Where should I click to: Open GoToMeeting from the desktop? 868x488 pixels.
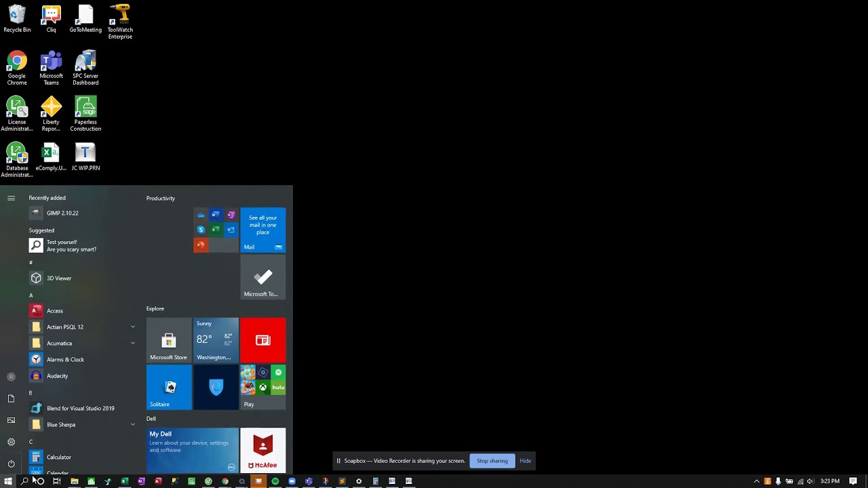coord(85,19)
